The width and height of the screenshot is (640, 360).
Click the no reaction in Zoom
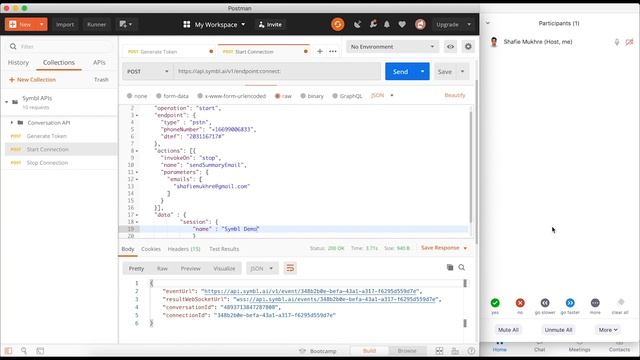pyautogui.click(x=520, y=303)
